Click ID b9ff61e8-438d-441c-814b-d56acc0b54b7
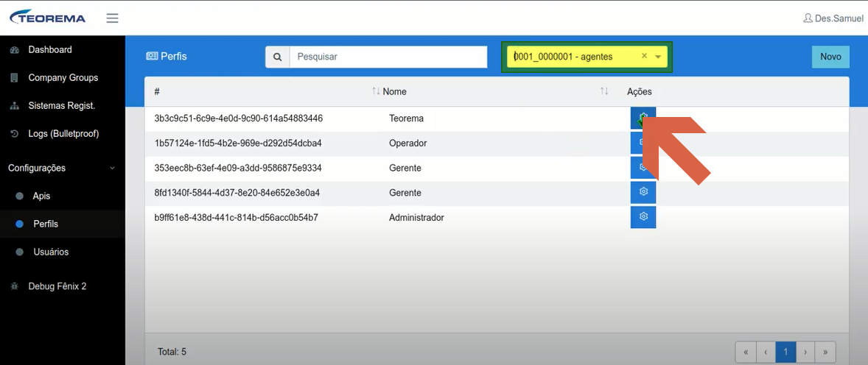The width and height of the screenshot is (868, 365). (x=237, y=218)
